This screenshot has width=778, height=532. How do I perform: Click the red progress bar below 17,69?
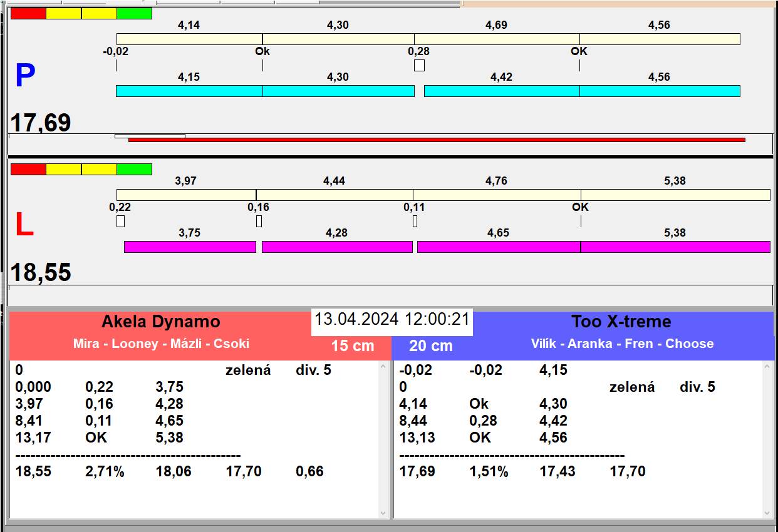click(437, 140)
